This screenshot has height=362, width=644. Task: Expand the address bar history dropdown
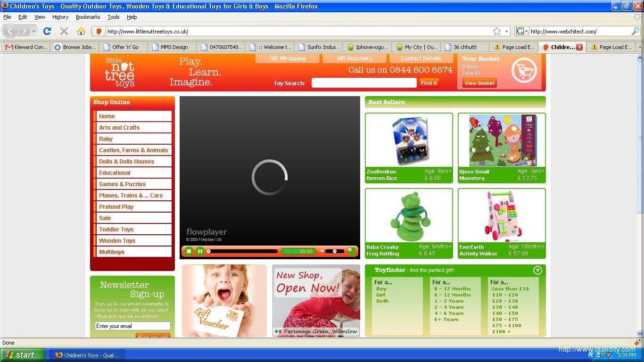tap(507, 31)
